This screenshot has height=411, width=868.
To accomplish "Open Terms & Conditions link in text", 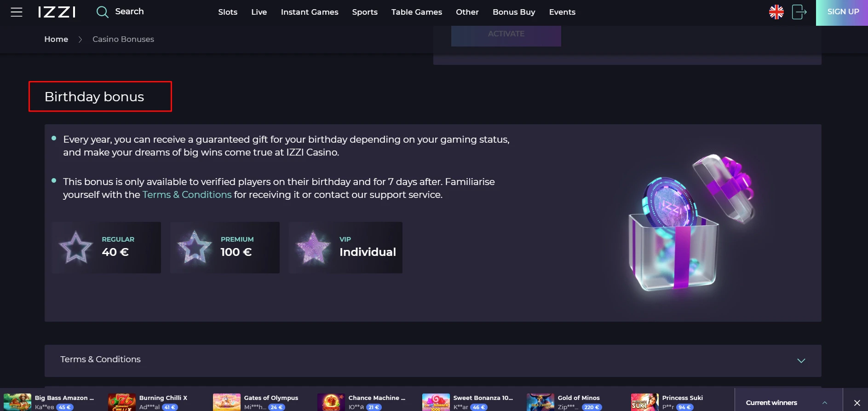I will 187,195.
